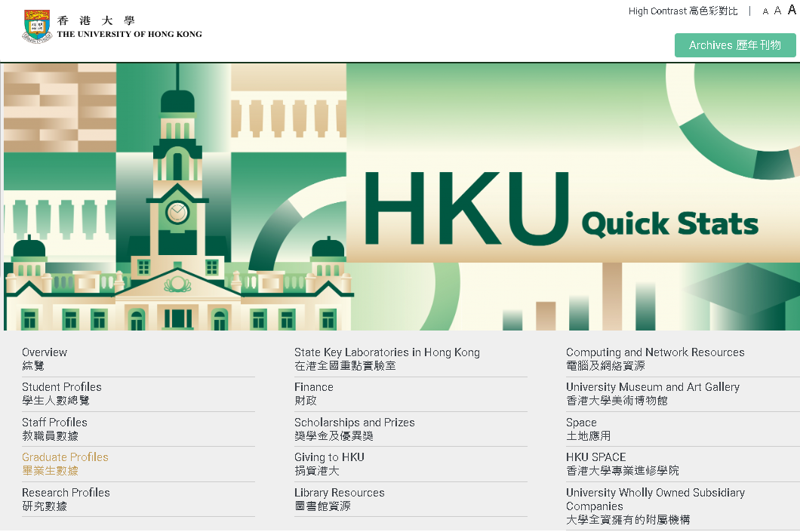The width and height of the screenshot is (800, 532).
Task: Select the largest font size A
Action: [792, 10]
